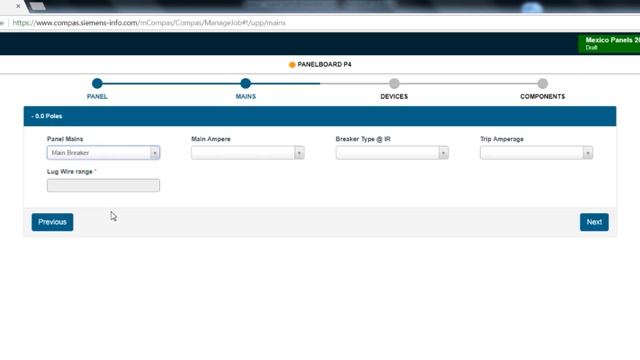This screenshot has width=640, height=360.
Task: Collapse the 0.0 Poles section header
Action: pyautogui.click(x=320, y=116)
